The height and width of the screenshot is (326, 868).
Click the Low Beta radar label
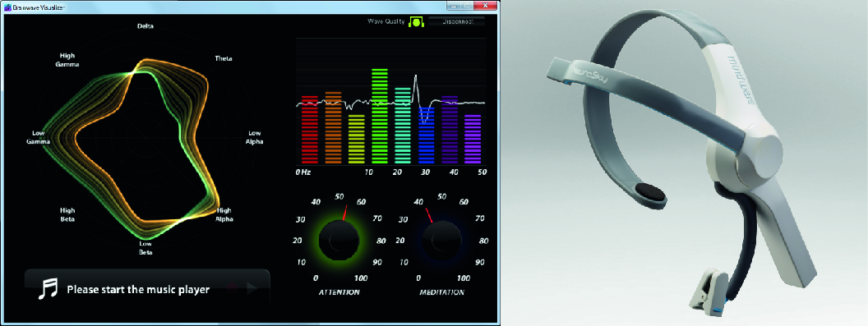145,247
